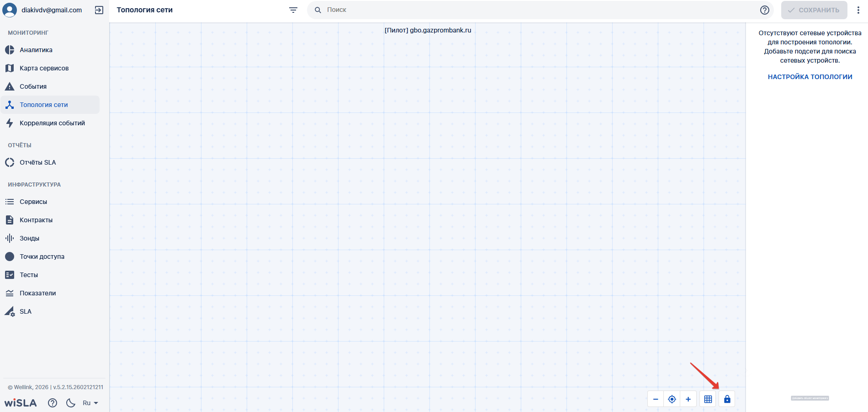Open the help icon in sidebar footer
868x412 pixels.
coord(53,403)
